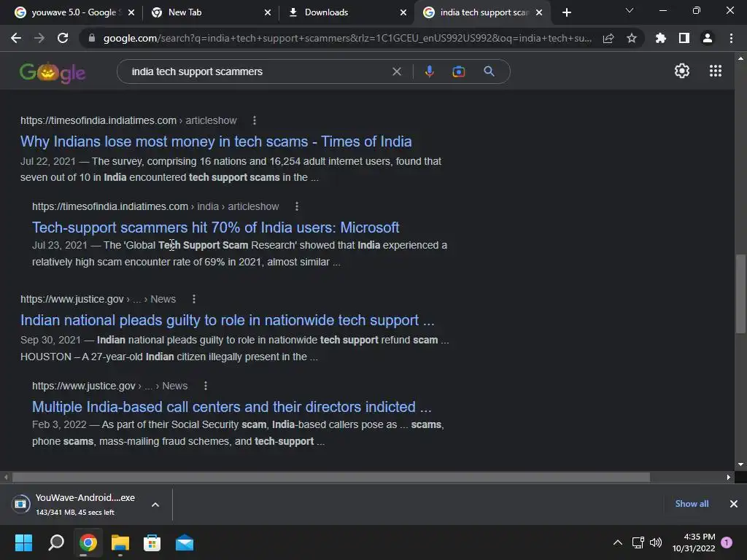Image resolution: width=747 pixels, height=560 pixels.
Task: Open the share this page icon
Action: [x=608, y=38]
